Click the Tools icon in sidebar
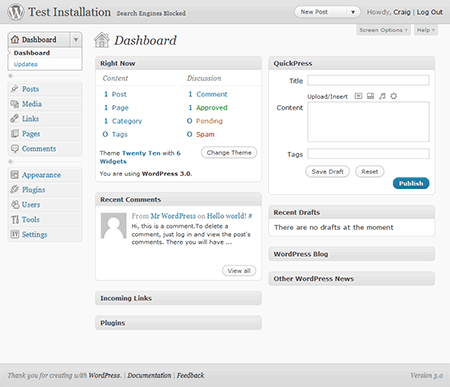The image size is (450, 387). pos(15,219)
